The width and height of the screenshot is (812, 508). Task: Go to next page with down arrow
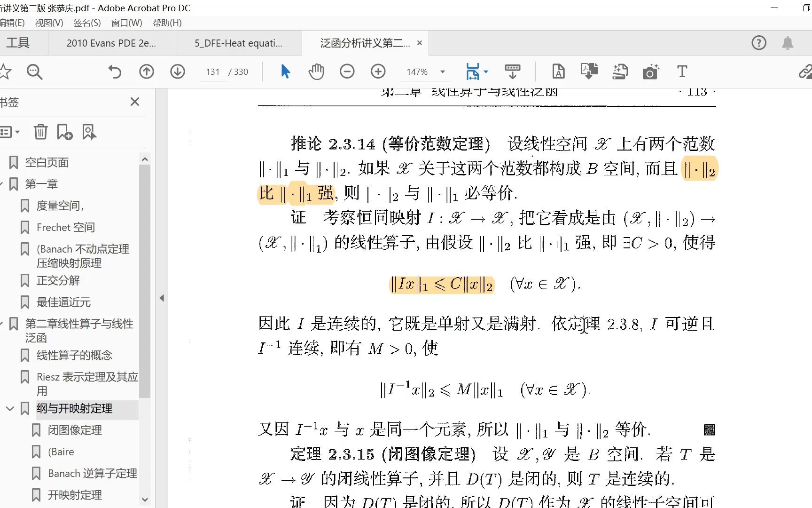178,72
